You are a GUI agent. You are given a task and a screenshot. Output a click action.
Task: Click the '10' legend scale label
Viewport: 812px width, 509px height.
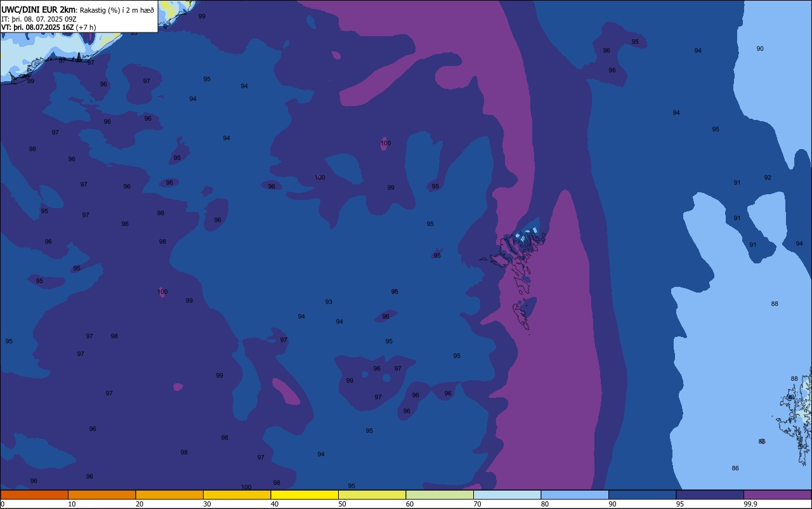[72, 504]
